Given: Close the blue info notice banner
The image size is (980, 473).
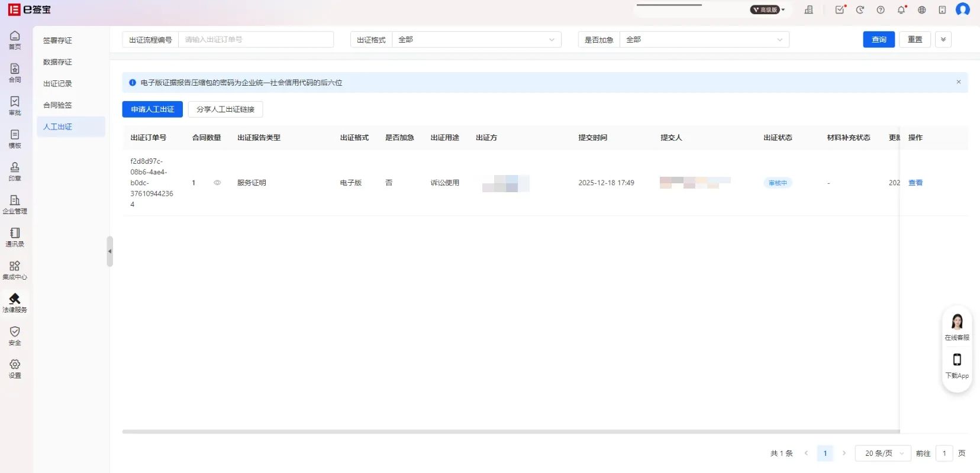Looking at the screenshot, I should point(959,82).
